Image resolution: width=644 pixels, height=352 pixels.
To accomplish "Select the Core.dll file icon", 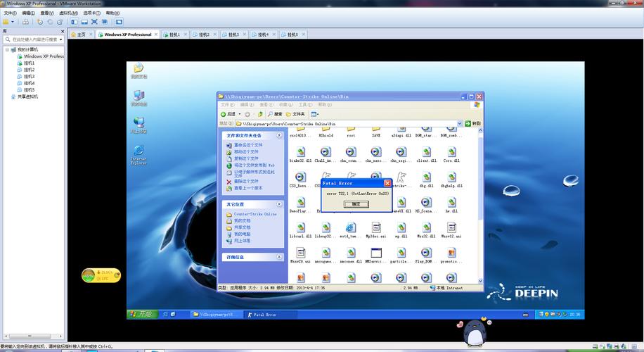I will pyautogui.click(x=451, y=152).
